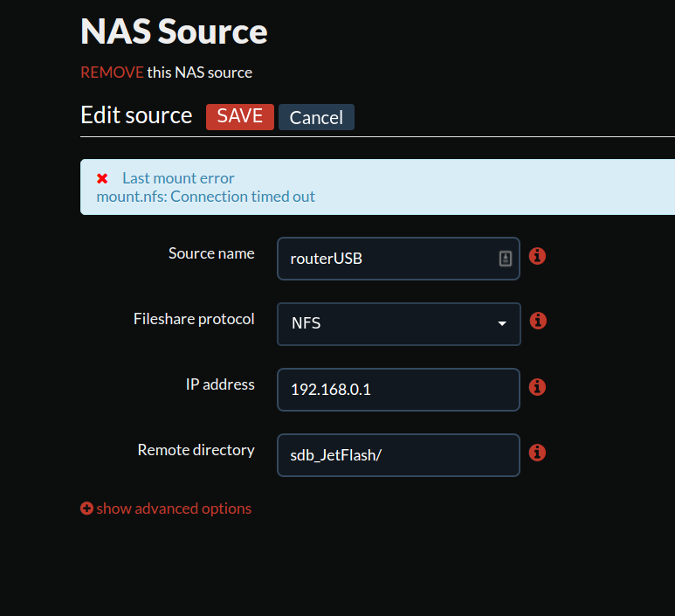Cancel editing the NAS source
The image size is (675, 616).
point(316,117)
